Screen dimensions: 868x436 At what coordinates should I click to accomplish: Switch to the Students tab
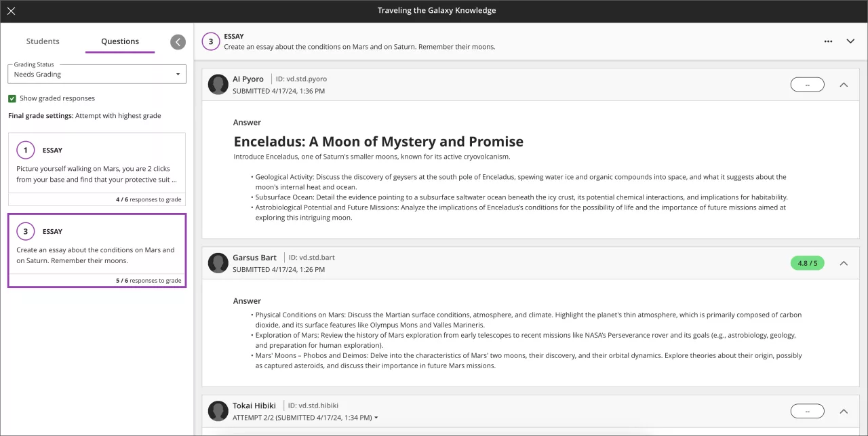43,41
